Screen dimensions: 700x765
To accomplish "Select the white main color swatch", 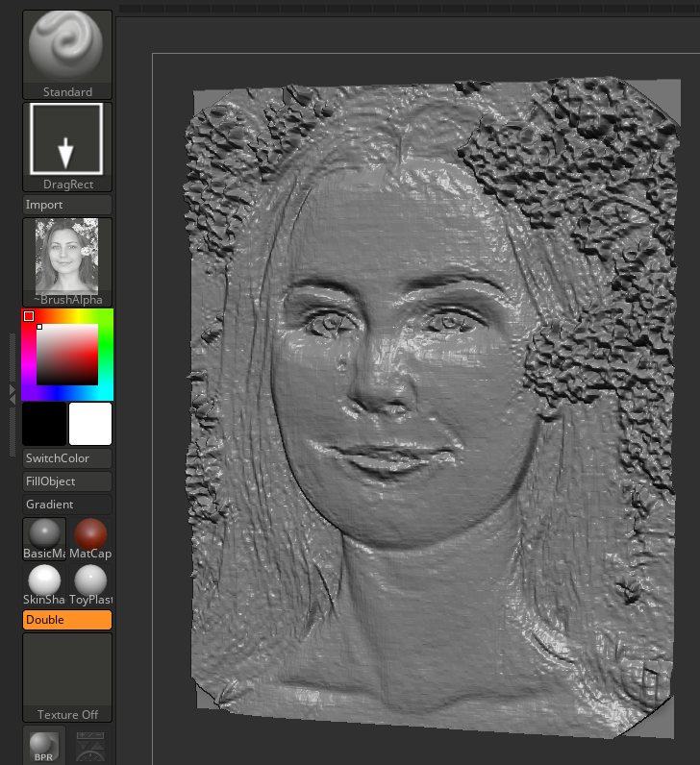I will coord(90,424).
